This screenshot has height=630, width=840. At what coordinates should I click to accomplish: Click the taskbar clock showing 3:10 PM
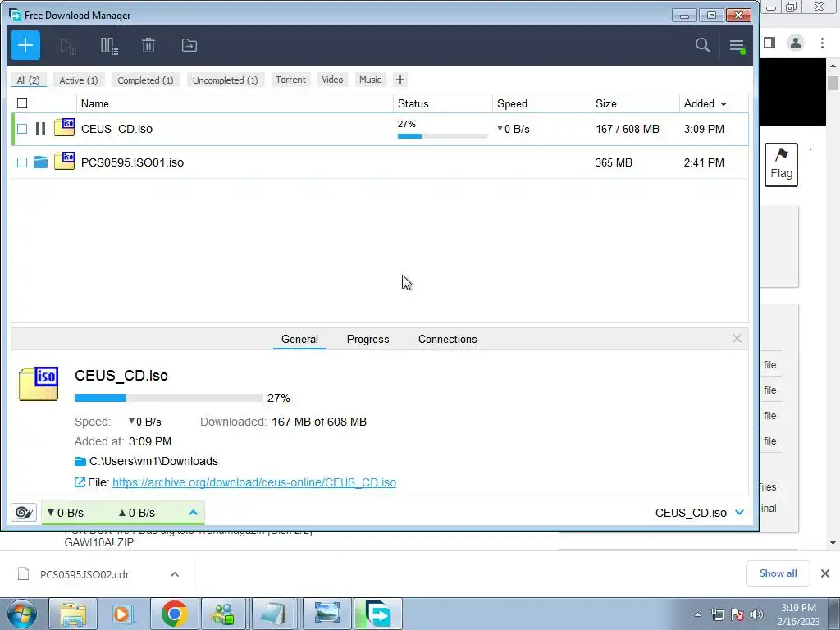[798, 614]
